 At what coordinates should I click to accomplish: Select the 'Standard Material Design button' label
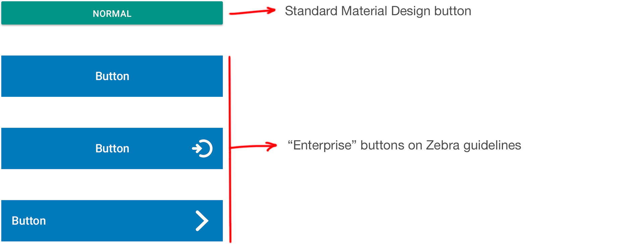tap(378, 11)
